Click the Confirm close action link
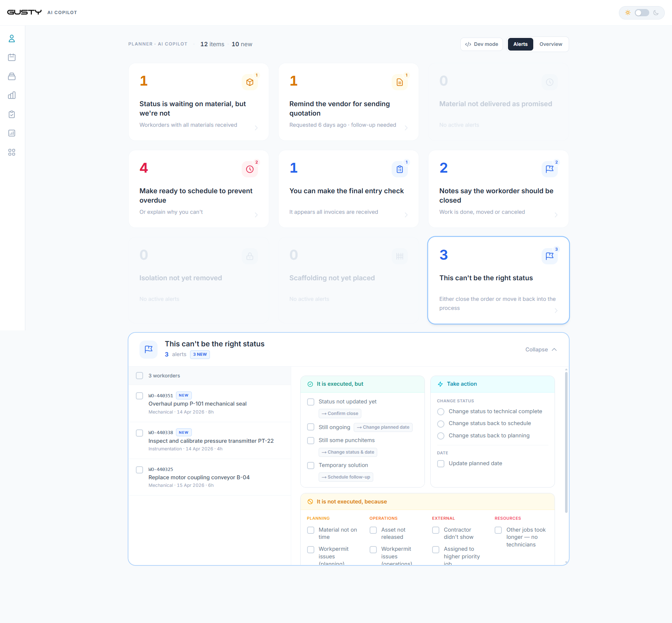This screenshot has height=623, width=672. click(x=340, y=414)
